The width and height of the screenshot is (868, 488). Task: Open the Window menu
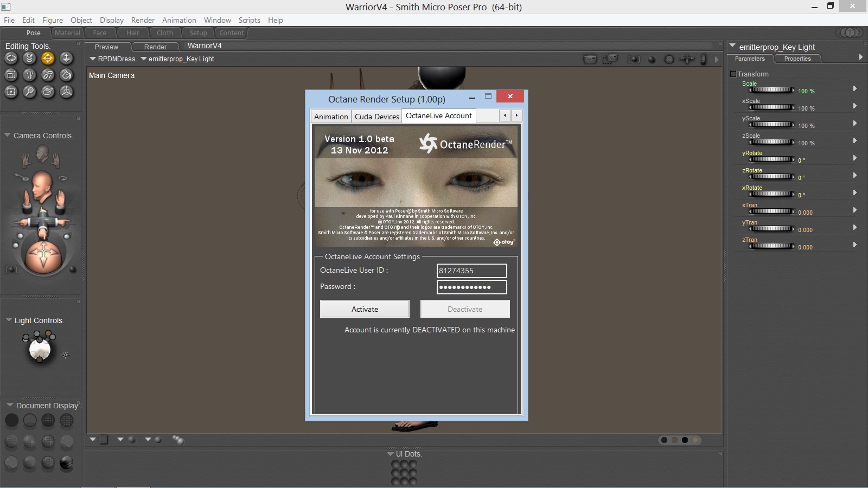[218, 20]
